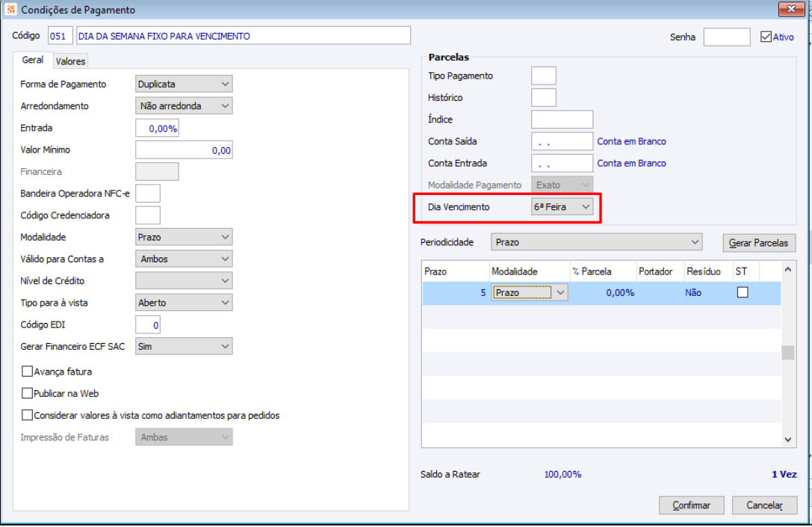The height and width of the screenshot is (527, 812).
Task: Click the 100,00% Saldo a Ratear value
Action: coord(562,474)
